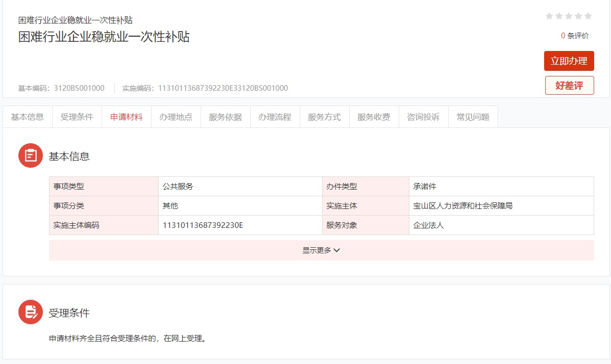The width and height of the screenshot is (611, 364).
Task: Go to the 办理流程 tab
Action: pos(275,117)
